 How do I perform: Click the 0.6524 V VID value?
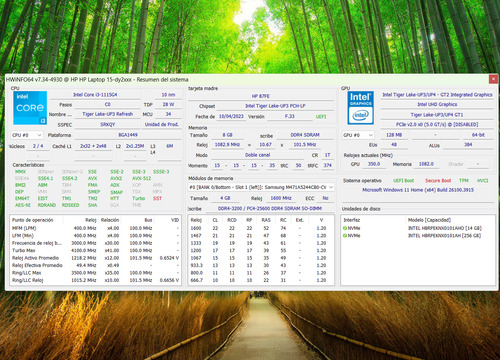(169, 258)
